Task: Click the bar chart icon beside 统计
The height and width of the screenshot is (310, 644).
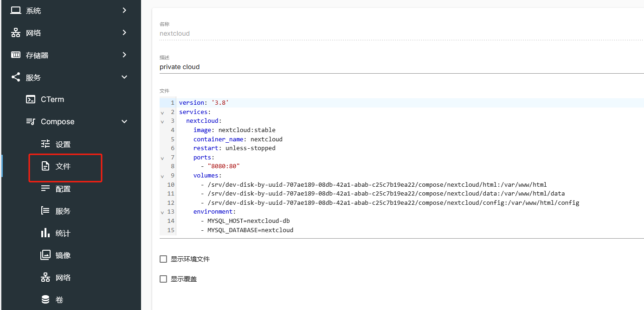Action: tap(45, 233)
